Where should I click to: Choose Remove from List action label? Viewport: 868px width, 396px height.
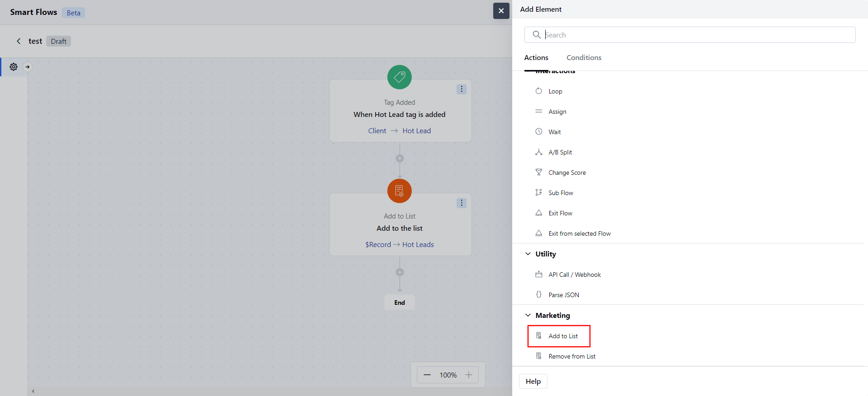[x=572, y=356]
